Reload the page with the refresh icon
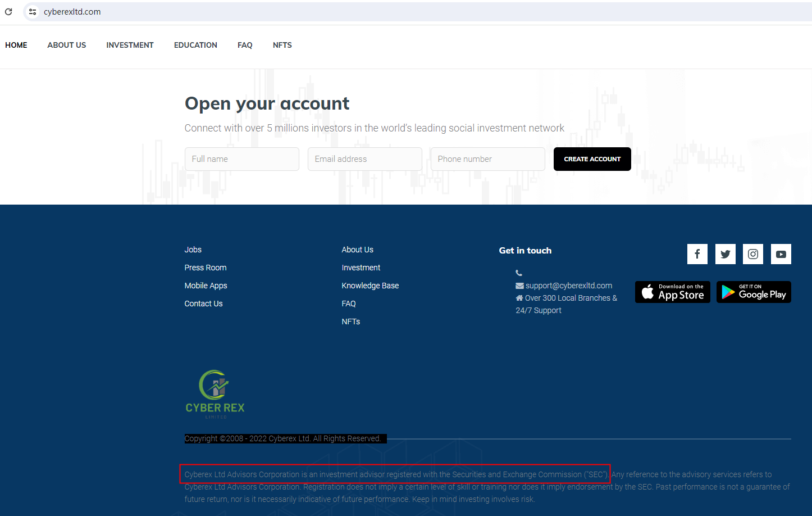812x516 pixels. point(8,12)
